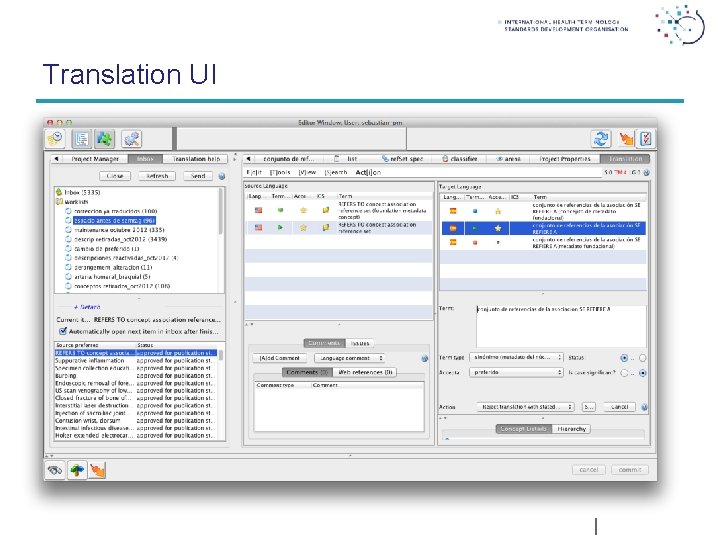Click the US flag in first source row
Viewport: 720px width, 540px height.
(259, 210)
